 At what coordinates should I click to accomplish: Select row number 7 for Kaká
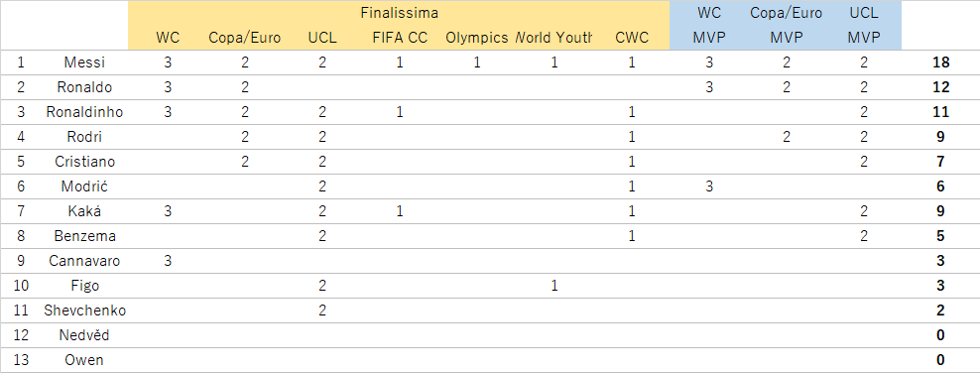tap(21, 211)
